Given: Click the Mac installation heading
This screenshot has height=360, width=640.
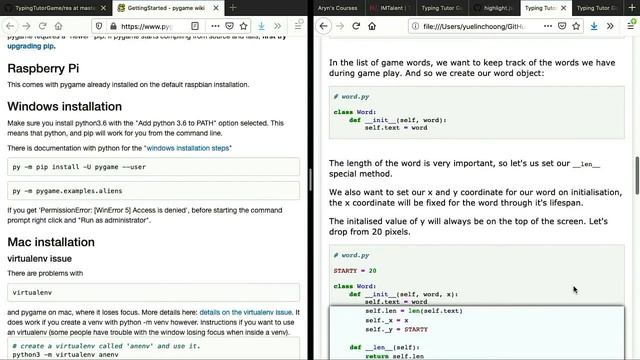Looking at the screenshot, I should point(51,242).
